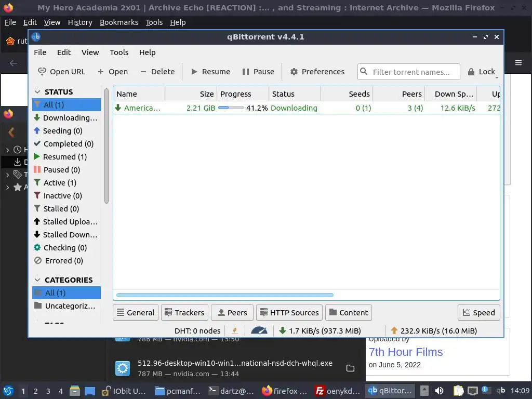Switch to the General tab
The height and width of the screenshot is (399, 532).
point(136,312)
